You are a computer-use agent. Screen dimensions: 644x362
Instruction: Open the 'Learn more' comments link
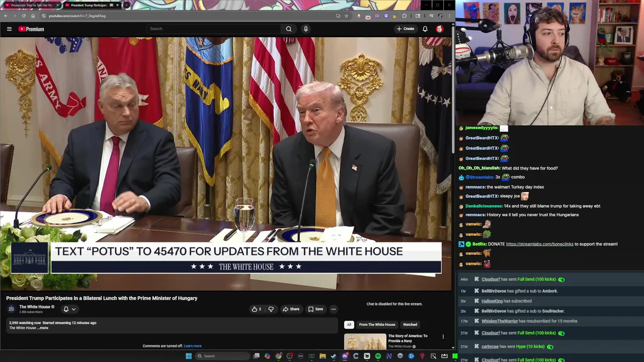(x=193, y=346)
